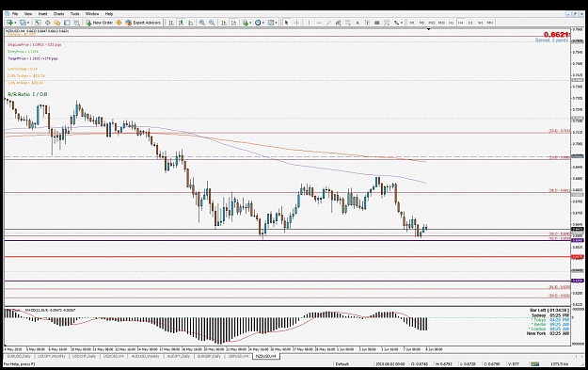Switch chart to H1 timeframe
The width and height of the screenshot is (588, 370).
[452, 23]
